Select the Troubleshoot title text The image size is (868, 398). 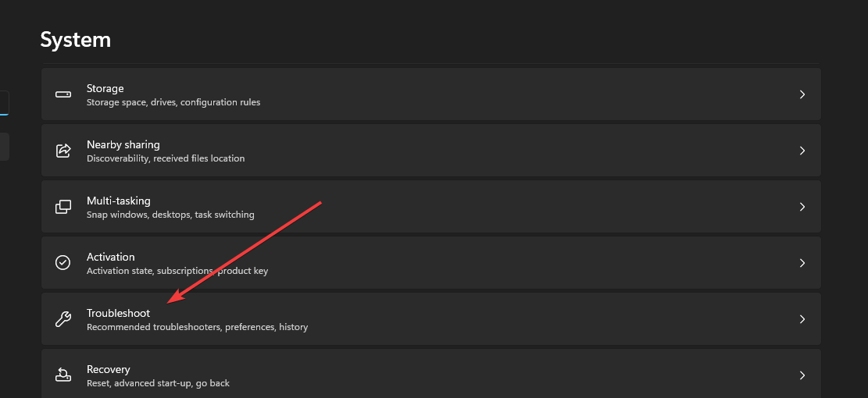118,313
